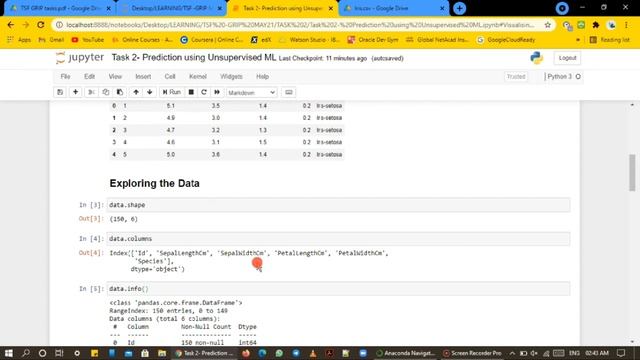Expand the bookmarks overflow arrow
The width and height of the screenshot is (640, 360).
tap(578, 40)
